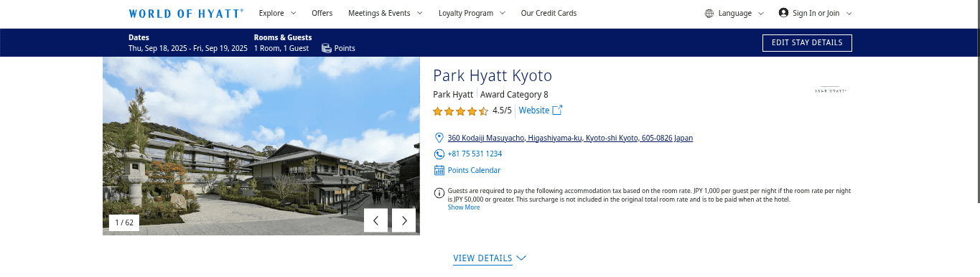Click the calendar icon
The width and height of the screenshot is (980, 277).
[x=439, y=170]
